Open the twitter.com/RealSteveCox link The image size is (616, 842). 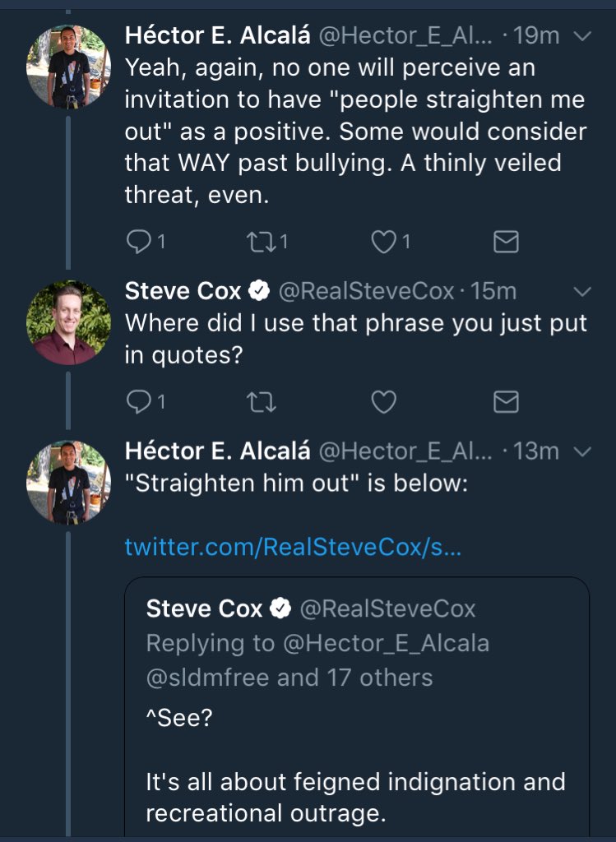tap(293, 548)
